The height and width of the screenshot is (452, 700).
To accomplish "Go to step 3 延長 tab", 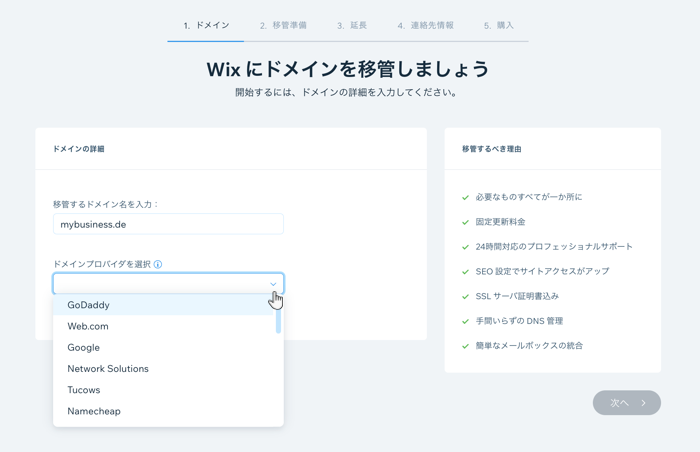I will point(352,25).
